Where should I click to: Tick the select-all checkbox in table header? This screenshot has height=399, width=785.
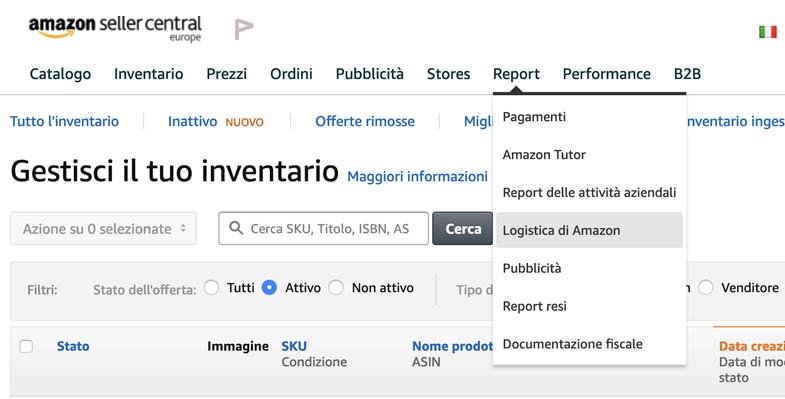(x=26, y=346)
